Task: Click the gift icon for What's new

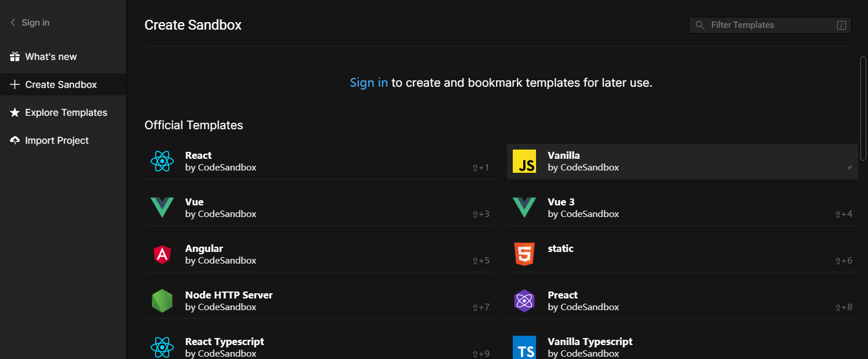Action: pyautogui.click(x=15, y=56)
